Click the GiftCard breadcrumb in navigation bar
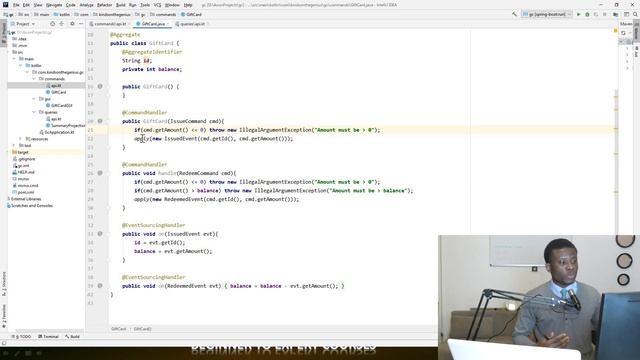640x360 pixels. tap(191, 14)
